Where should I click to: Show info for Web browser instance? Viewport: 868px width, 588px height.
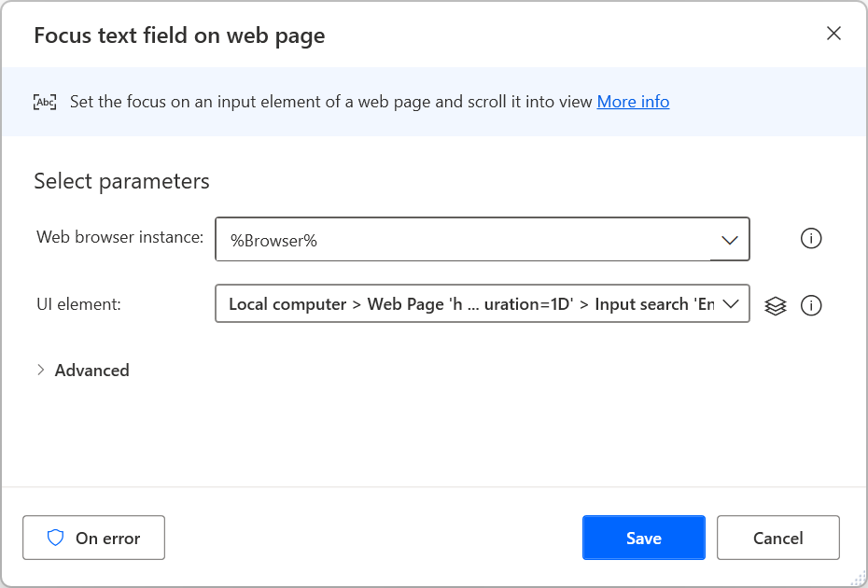[x=811, y=239]
